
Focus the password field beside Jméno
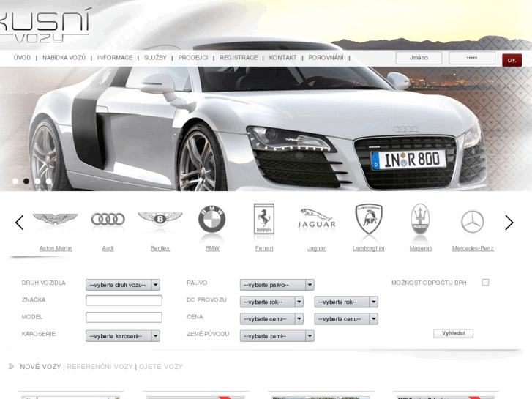(x=472, y=58)
